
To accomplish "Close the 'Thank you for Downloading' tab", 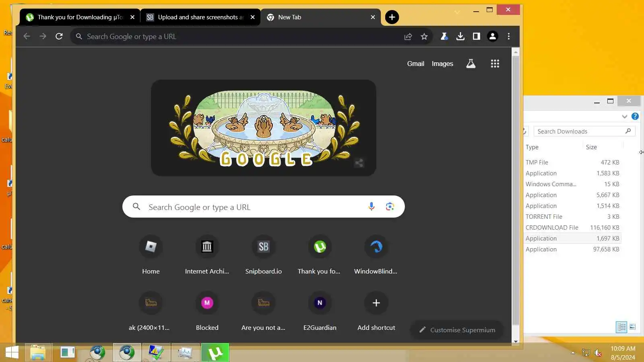I will tap(132, 17).
